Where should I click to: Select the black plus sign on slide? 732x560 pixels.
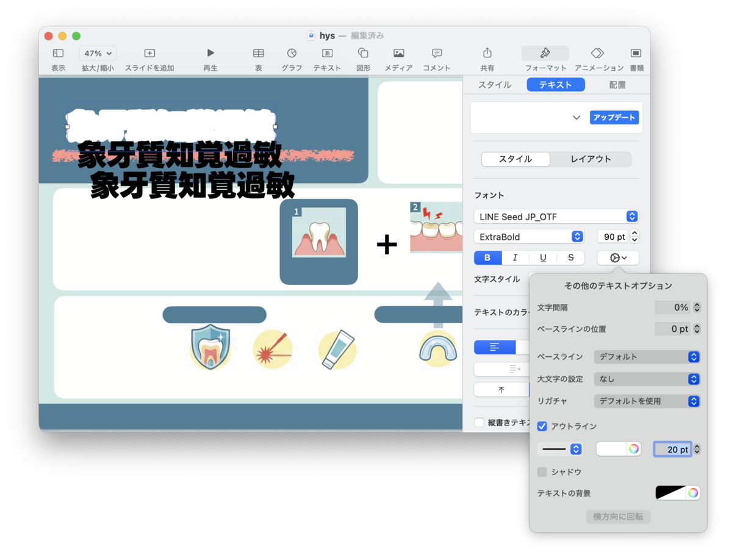pyautogui.click(x=387, y=245)
